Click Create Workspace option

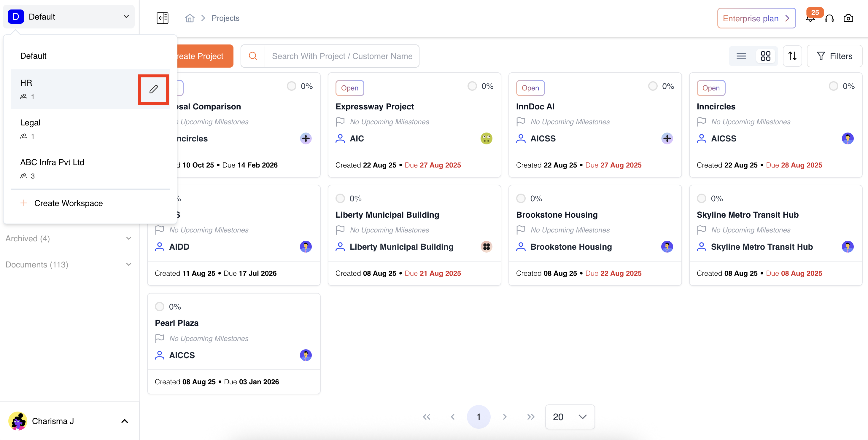click(69, 203)
